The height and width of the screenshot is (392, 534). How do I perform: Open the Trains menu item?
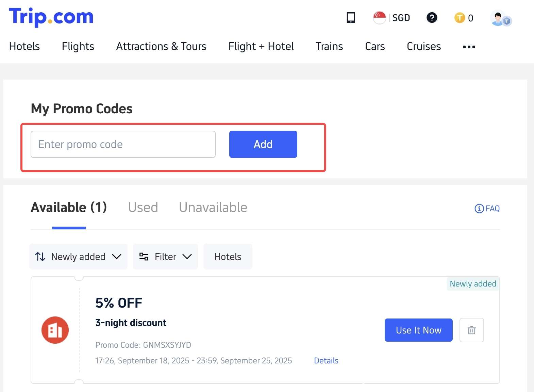pos(329,46)
